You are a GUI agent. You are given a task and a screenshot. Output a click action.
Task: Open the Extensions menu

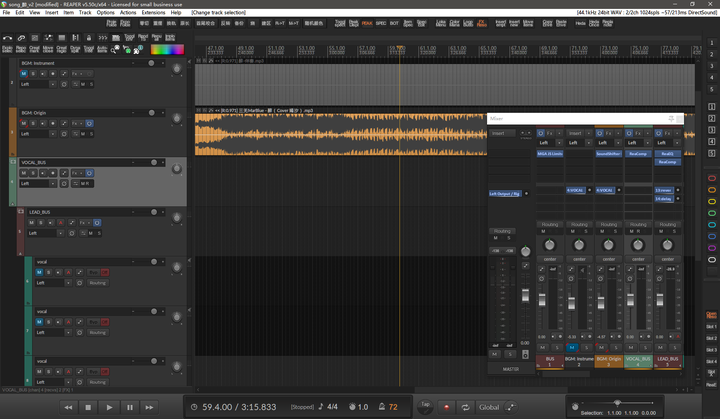(153, 12)
